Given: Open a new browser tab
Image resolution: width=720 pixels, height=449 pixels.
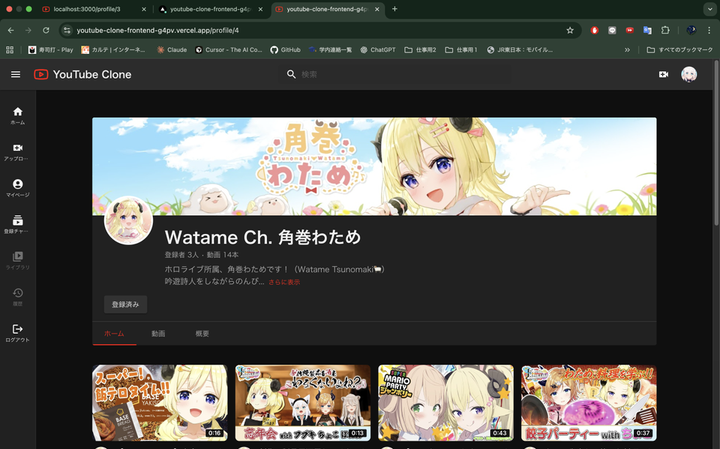Looking at the screenshot, I should pyautogui.click(x=394, y=9).
